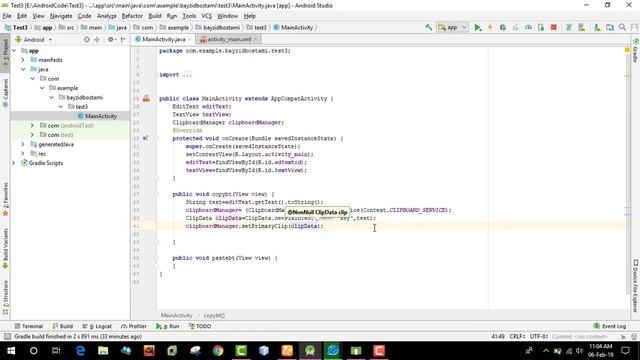This screenshot has width=640, height=360.
Task: Click the Apply Changes lightning icon
Action: tap(490, 27)
